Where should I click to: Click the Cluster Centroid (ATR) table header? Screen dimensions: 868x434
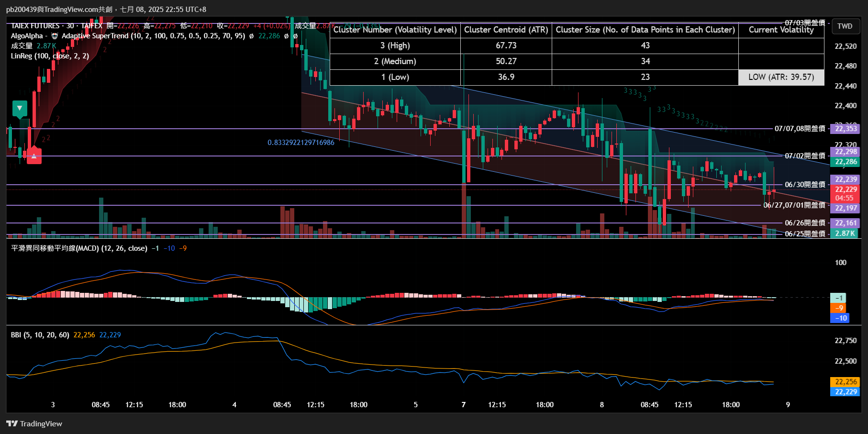[506, 30]
